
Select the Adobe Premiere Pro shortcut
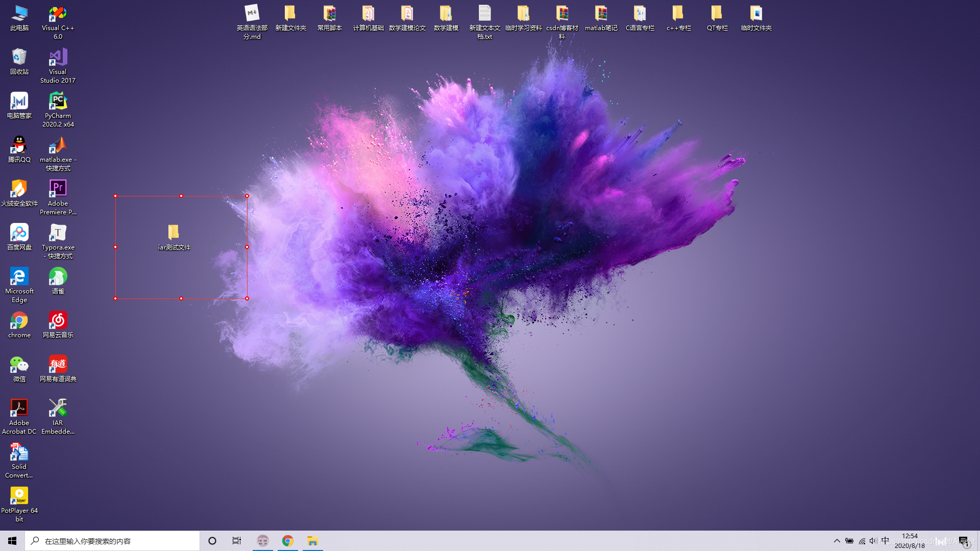(x=58, y=197)
